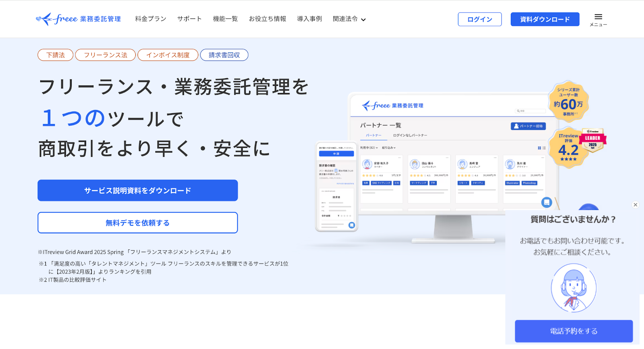Click the freee 業務委託管理 logo in header

tap(78, 19)
